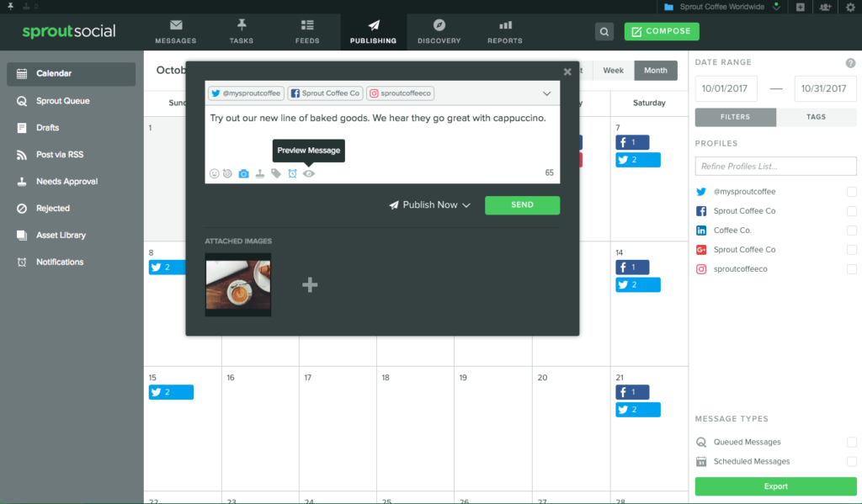The height and width of the screenshot is (504, 862).
Task: Click the Refine Profiles List field
Action: pyautogui.click(x=775, y=167)
